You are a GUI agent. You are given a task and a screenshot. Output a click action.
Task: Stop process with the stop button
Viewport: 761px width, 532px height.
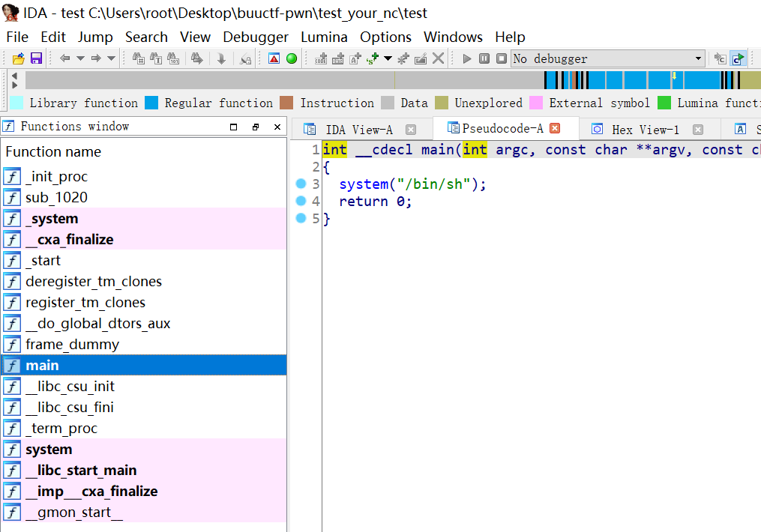(502, 58)
